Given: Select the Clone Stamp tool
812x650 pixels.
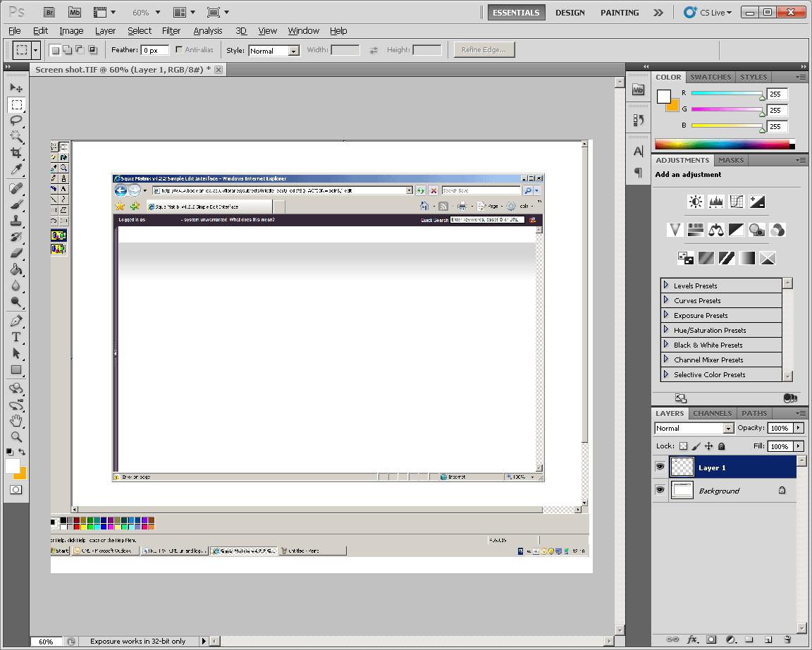Looking at the screenshot, I should pos(16,221).
